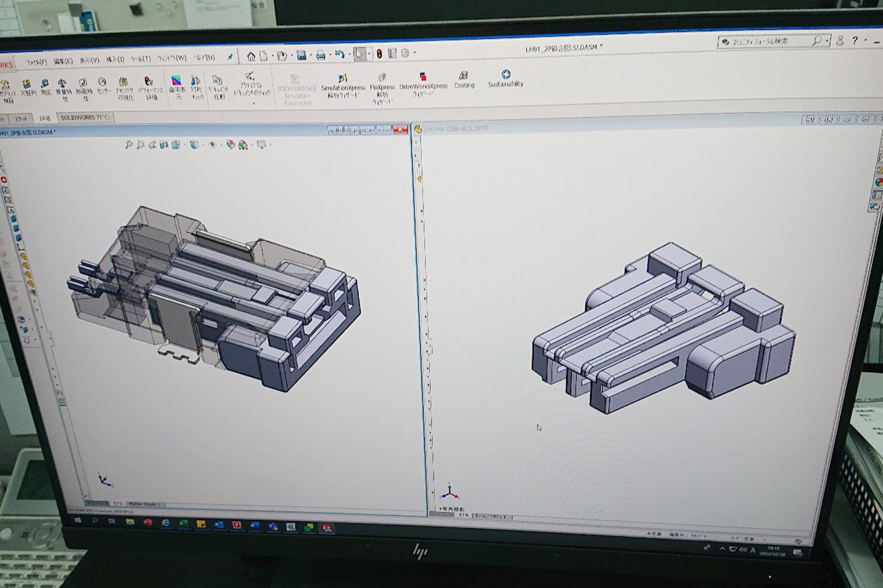
Task: Open Windows taskbar search
Action: [95, 522]
